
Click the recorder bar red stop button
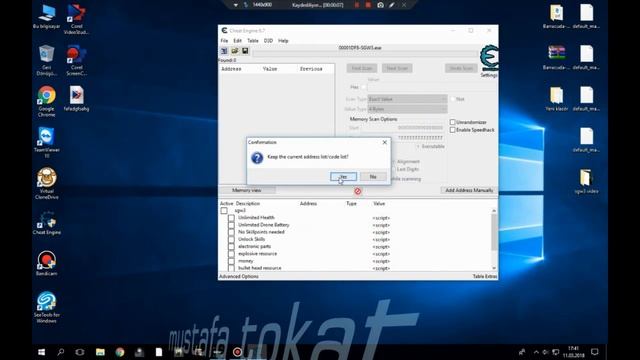pyautogui.click(x=368, y=5)
